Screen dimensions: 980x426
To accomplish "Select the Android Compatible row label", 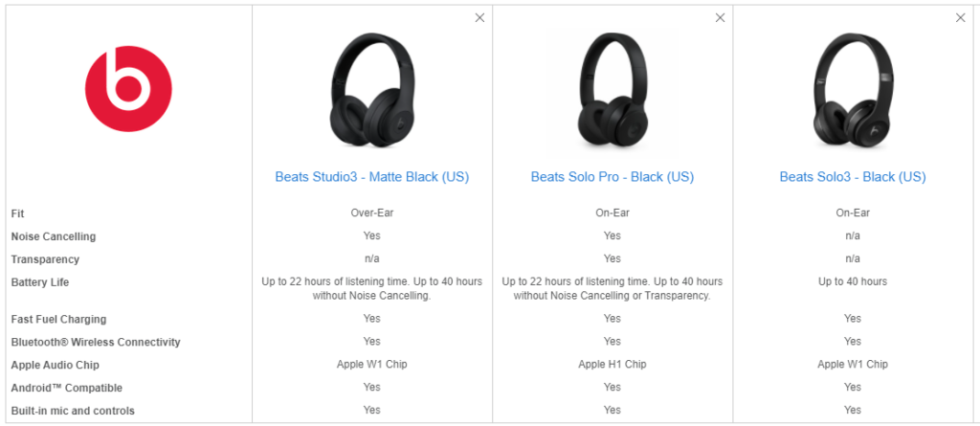I will point(66,388).
